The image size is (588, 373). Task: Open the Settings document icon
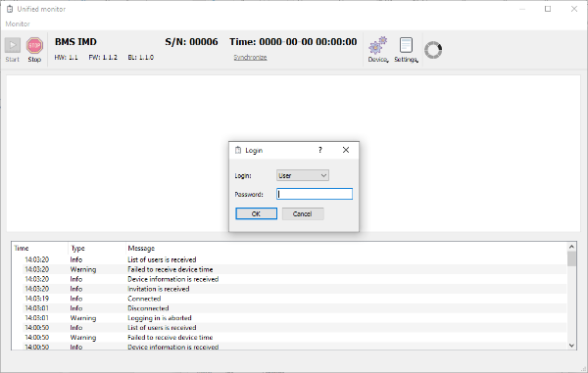pyautogui.click(x=406, y=45)
